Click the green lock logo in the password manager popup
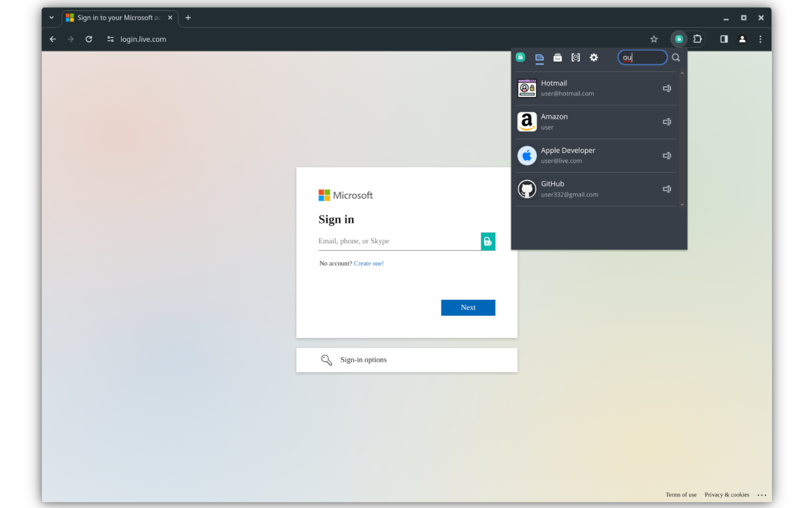This screenshot has height=508, width=812. click(x=520, y=57)
